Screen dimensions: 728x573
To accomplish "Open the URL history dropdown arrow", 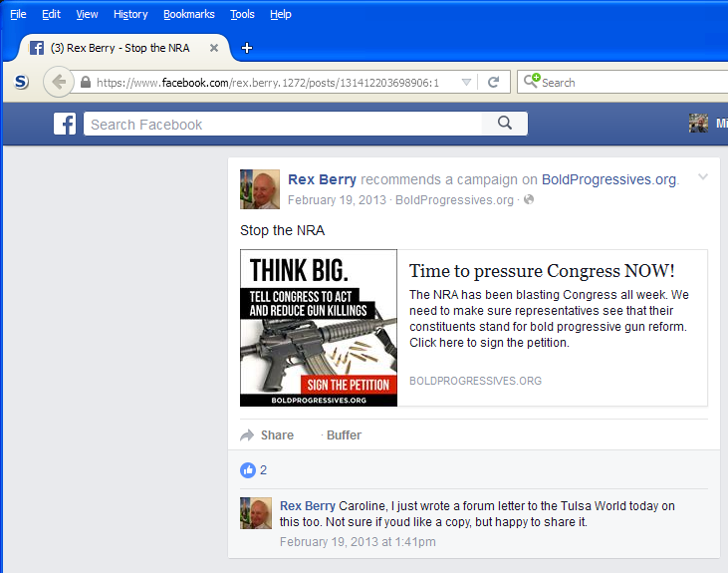I will [x=467, y=83].
